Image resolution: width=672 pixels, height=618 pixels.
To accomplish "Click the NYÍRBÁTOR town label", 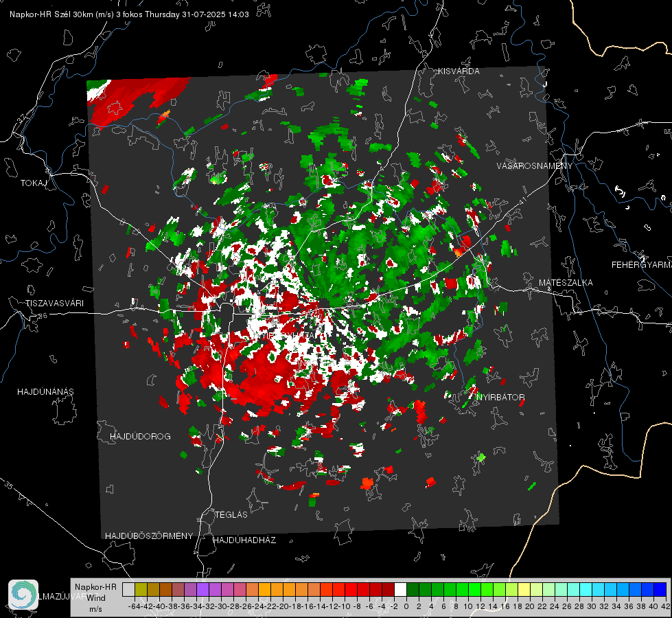I will point(500,397).
